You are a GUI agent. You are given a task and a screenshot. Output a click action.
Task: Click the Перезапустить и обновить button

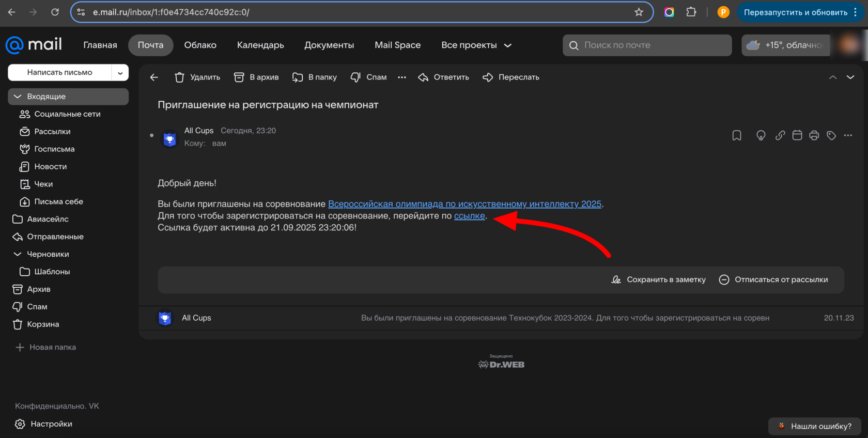tap(796, 12)
